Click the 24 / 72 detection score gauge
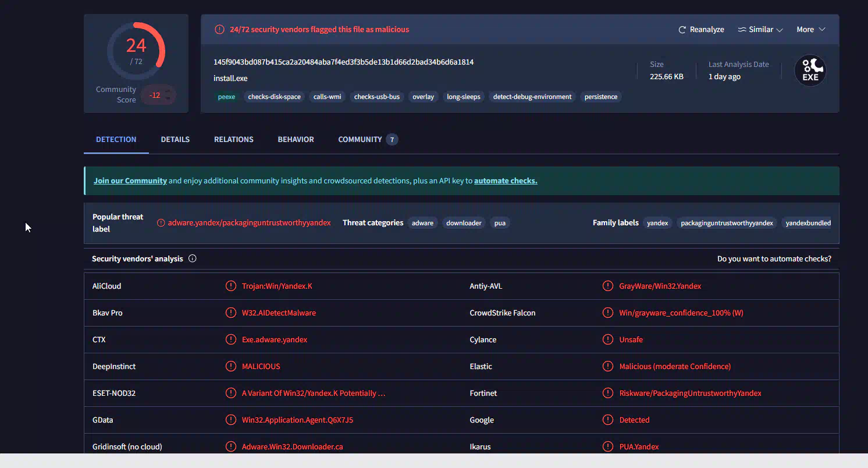 pos(136,51)
